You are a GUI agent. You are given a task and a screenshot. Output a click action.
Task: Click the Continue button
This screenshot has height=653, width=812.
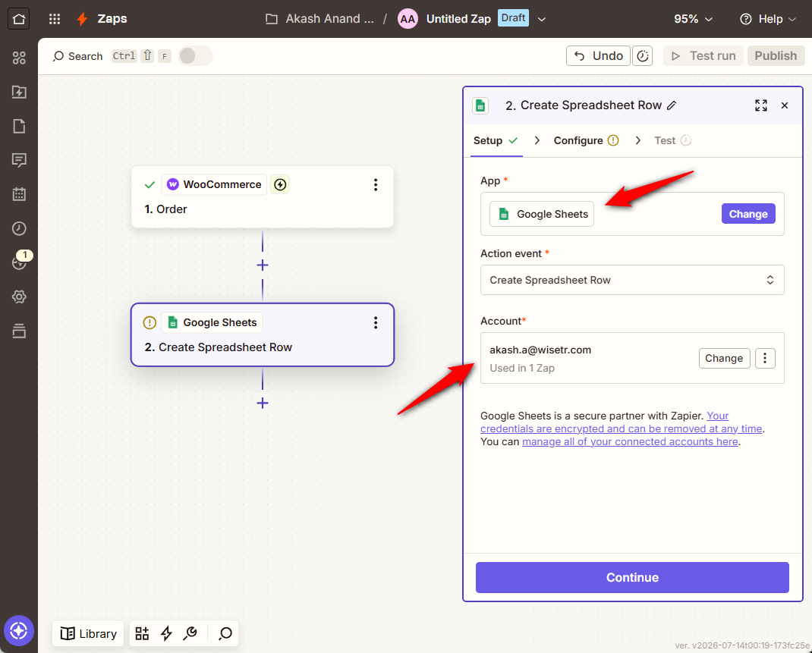point(632,577)
